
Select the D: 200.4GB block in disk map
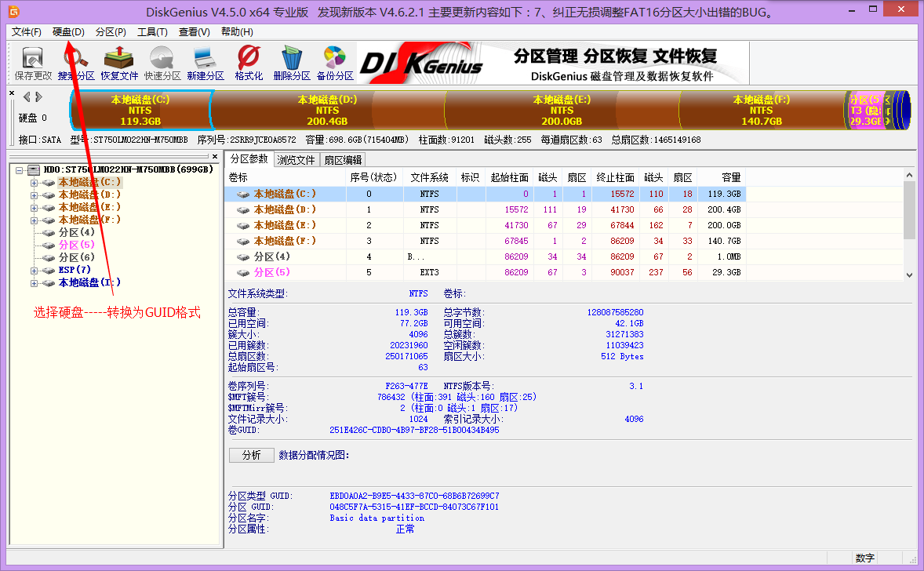click(x=328, y=110)
